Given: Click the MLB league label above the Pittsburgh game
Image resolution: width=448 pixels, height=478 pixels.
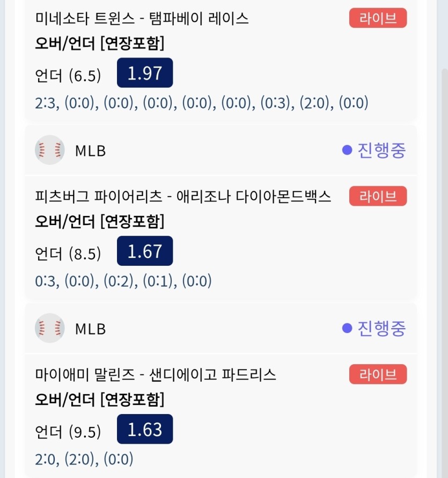Looking at the screenshot, I should pos(91,150).
